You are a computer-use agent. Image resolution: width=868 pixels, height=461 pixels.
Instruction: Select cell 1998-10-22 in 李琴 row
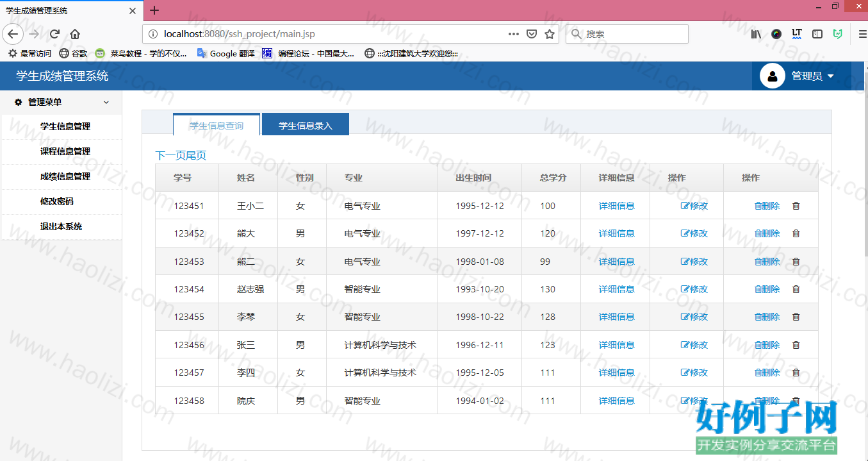[480, 317]
